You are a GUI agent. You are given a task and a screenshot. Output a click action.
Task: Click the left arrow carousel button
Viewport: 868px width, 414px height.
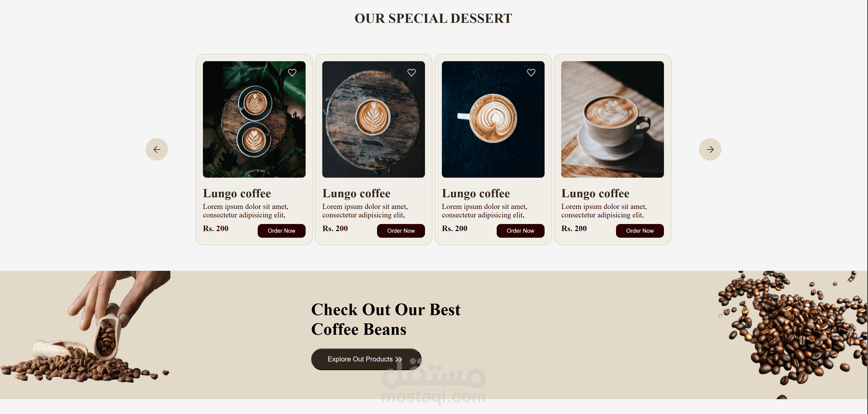tap(157, 149)
